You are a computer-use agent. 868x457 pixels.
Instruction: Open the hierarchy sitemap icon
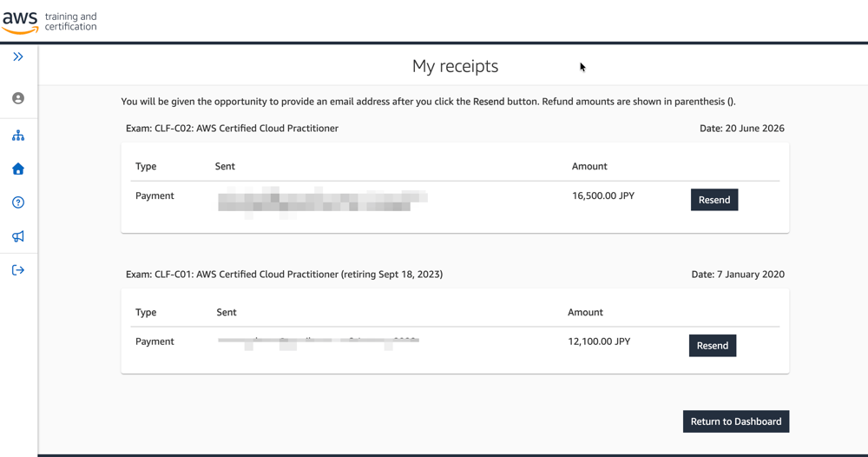tap(18, 136)
